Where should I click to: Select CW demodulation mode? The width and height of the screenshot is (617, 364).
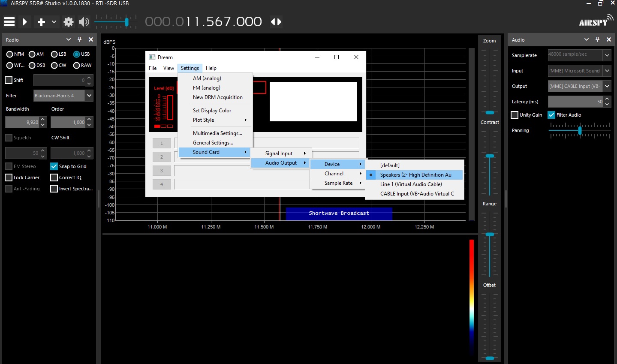(59, 65)
